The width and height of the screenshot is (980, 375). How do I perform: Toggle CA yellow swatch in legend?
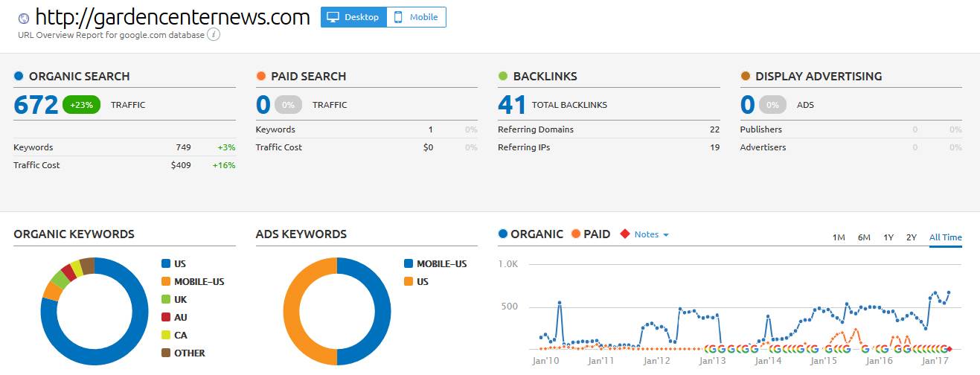(x=166, y=335)
